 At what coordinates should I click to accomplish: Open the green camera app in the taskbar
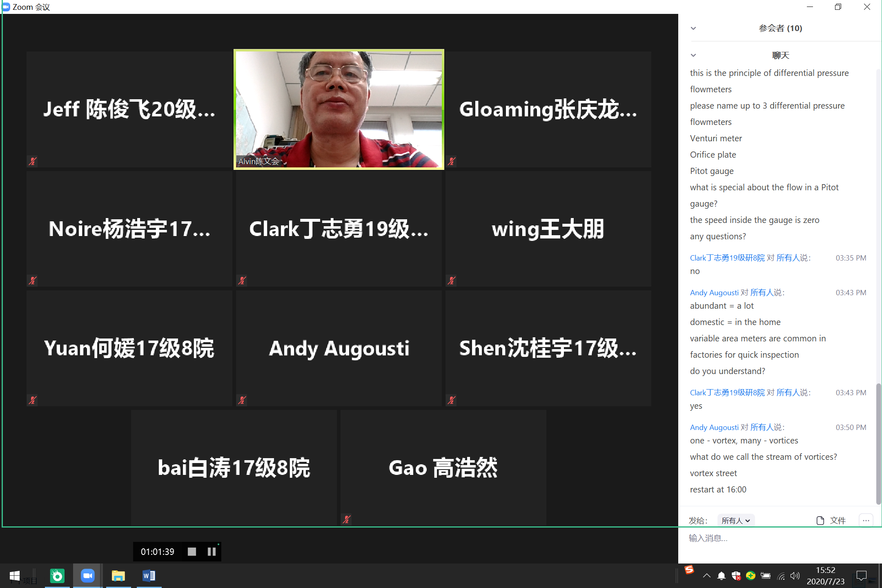pyautogui.click(x=57, y=576)
